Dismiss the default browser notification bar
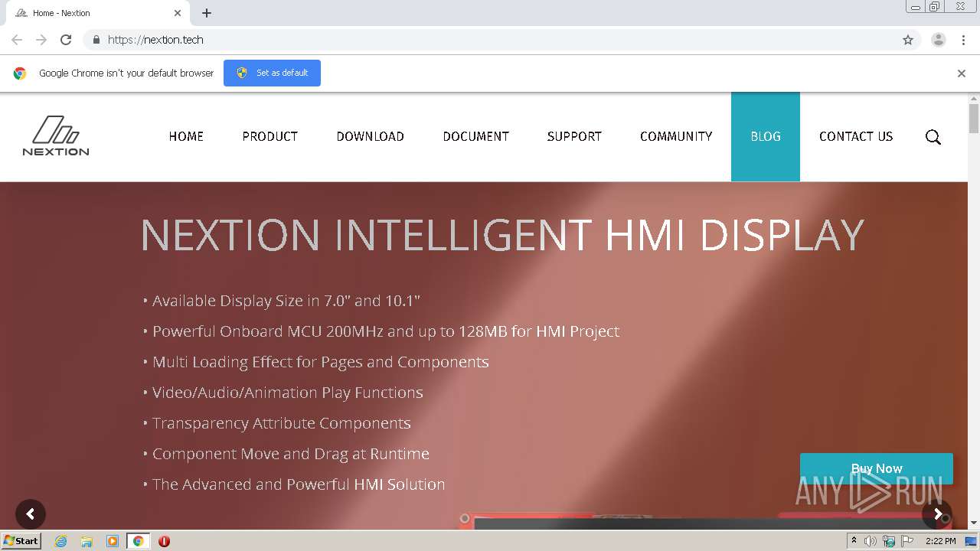980x551 pixels. pyautogui.click(x=962, y=73)
